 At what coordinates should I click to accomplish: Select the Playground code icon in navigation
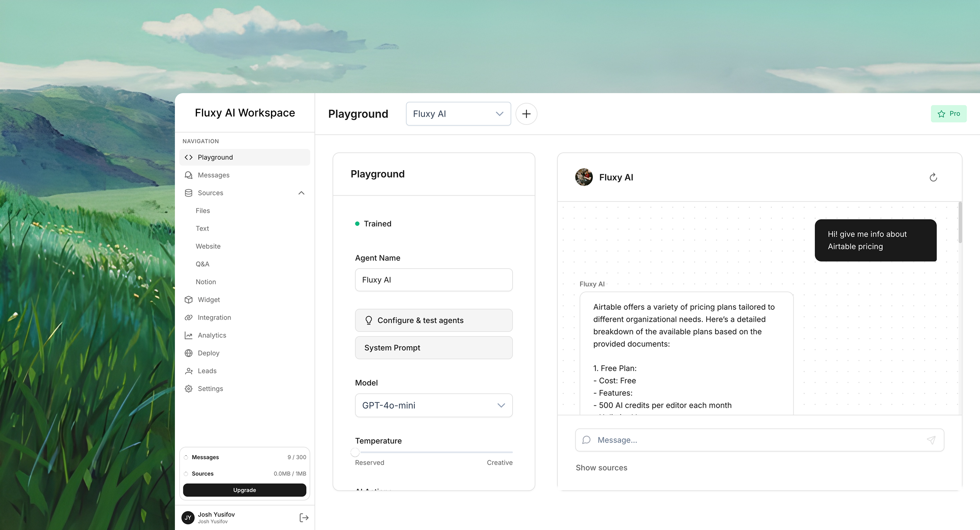(188, 157)
